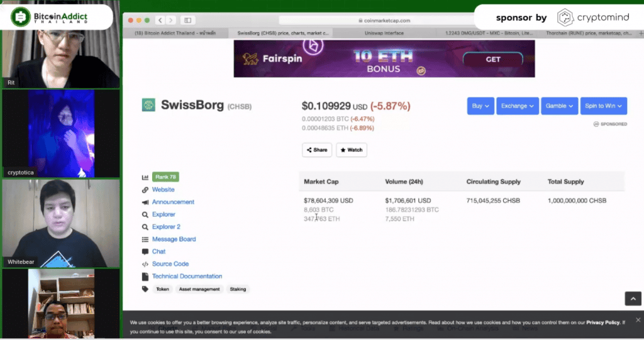Click the cryptotica video thumbnail
The image size is (644, 340).
tap(61, 134)
